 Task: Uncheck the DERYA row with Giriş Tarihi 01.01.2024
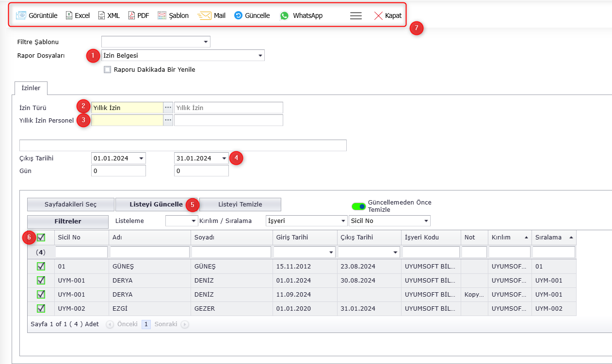[x=41, y=280]
